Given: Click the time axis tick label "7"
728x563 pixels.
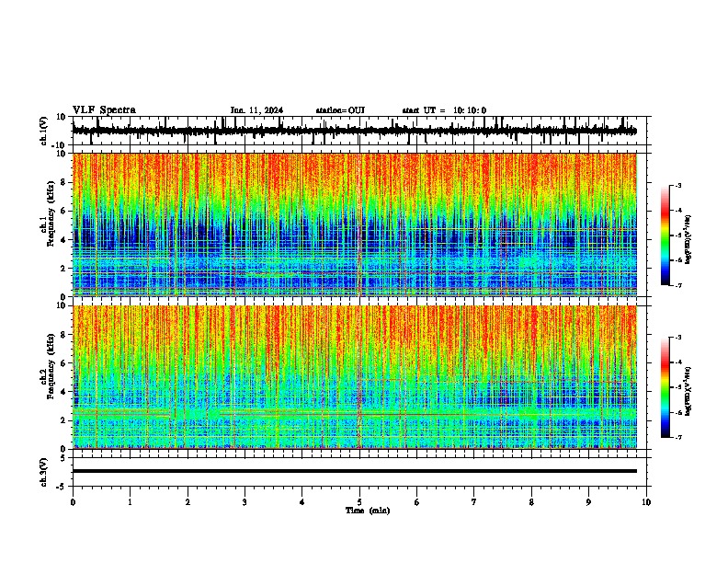Looking at the screenshot, I should 474,502.
